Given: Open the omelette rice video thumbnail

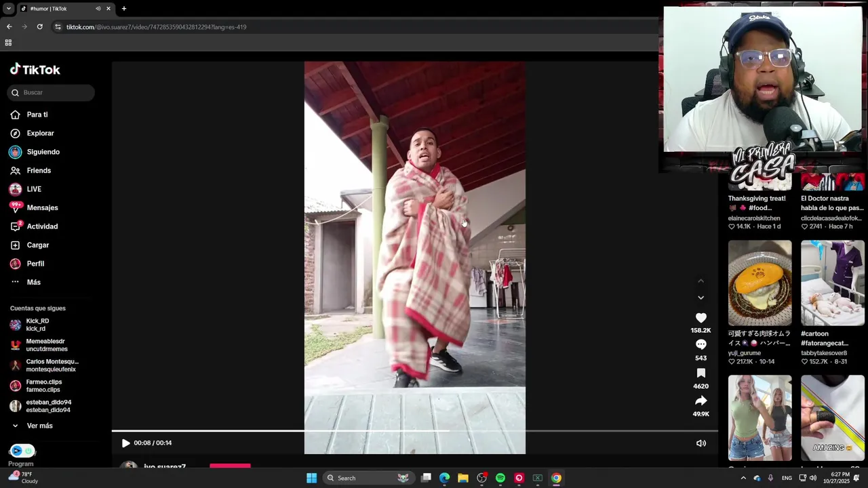Looking at the screenshot, I should [x=759, y=283].
